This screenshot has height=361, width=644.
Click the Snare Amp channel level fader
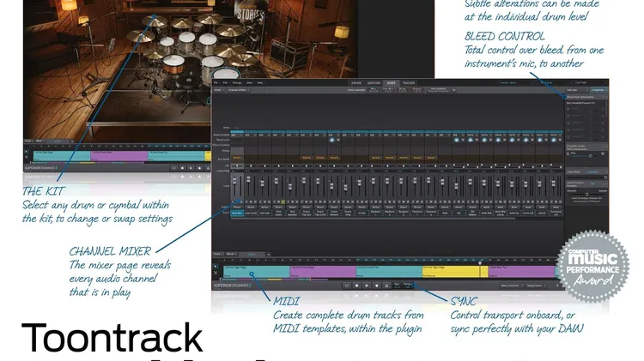point(345,187)
